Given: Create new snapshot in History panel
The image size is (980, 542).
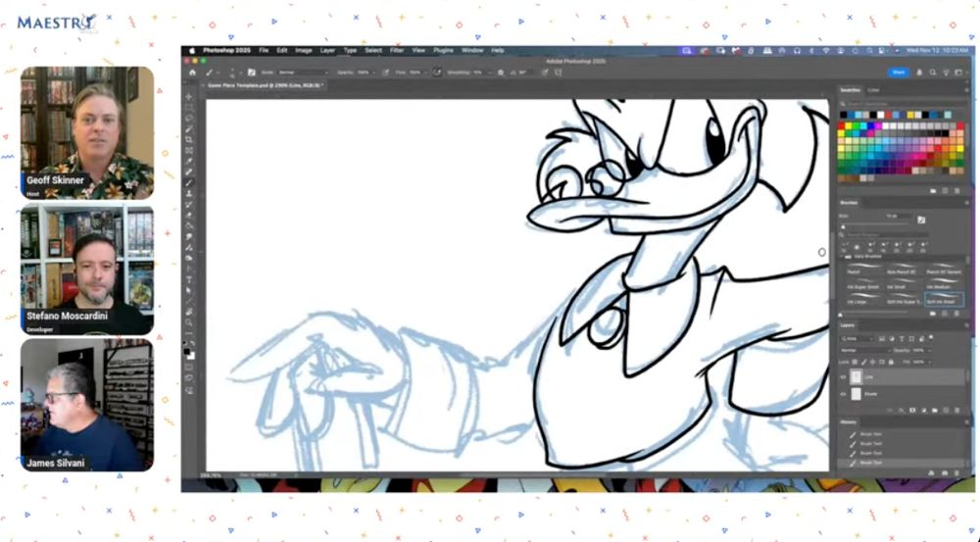Looking at the screenshot, I should click(x=945, y=473).
